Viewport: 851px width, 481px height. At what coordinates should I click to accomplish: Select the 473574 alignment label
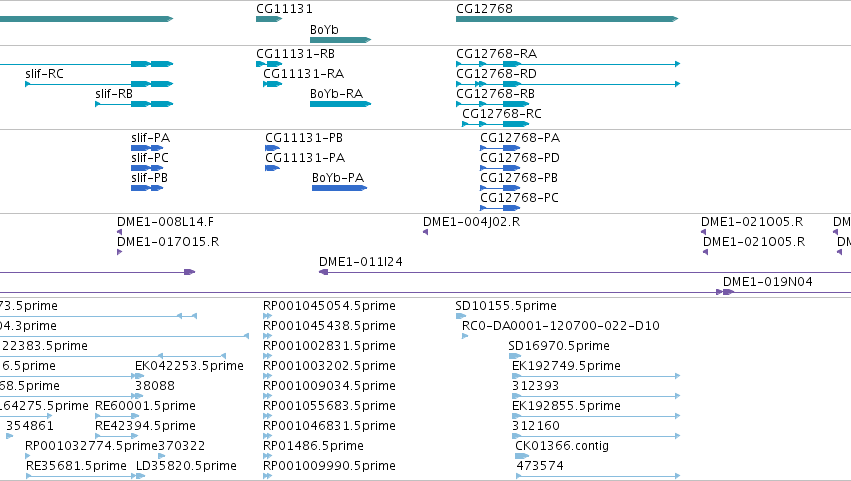point(539,467)
